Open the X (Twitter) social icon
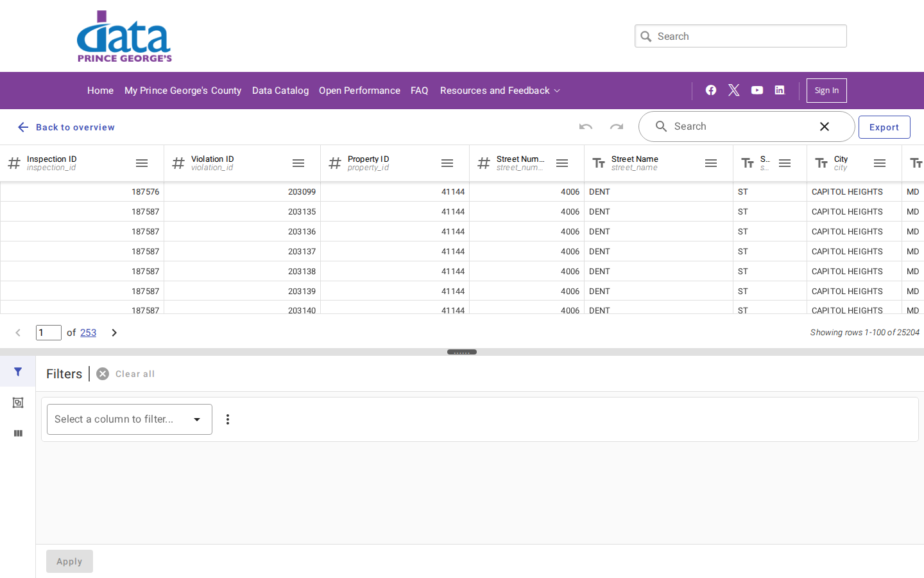 pos(734,90)
